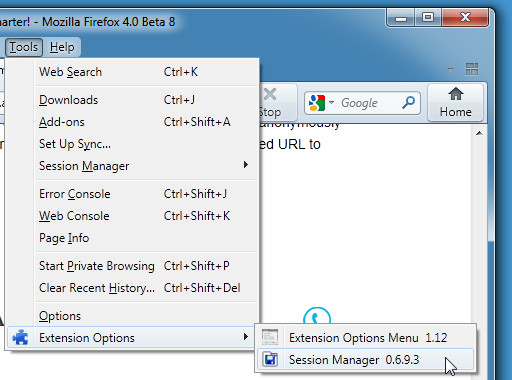Minimize the Firefox window
512x380 pixels.
pyautogui.click(x=401, y=18)
